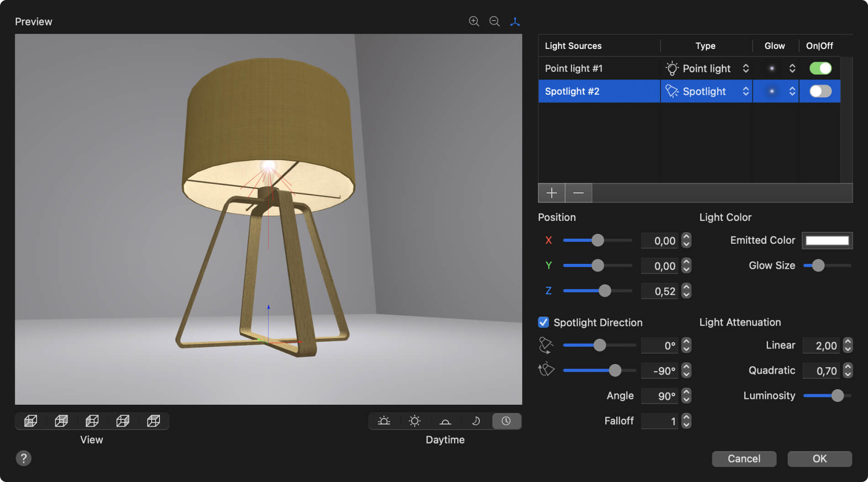Open the help question mark icon
Image resolution: width=868 pixels, height=482 pixels.
[x=24, y=458]
